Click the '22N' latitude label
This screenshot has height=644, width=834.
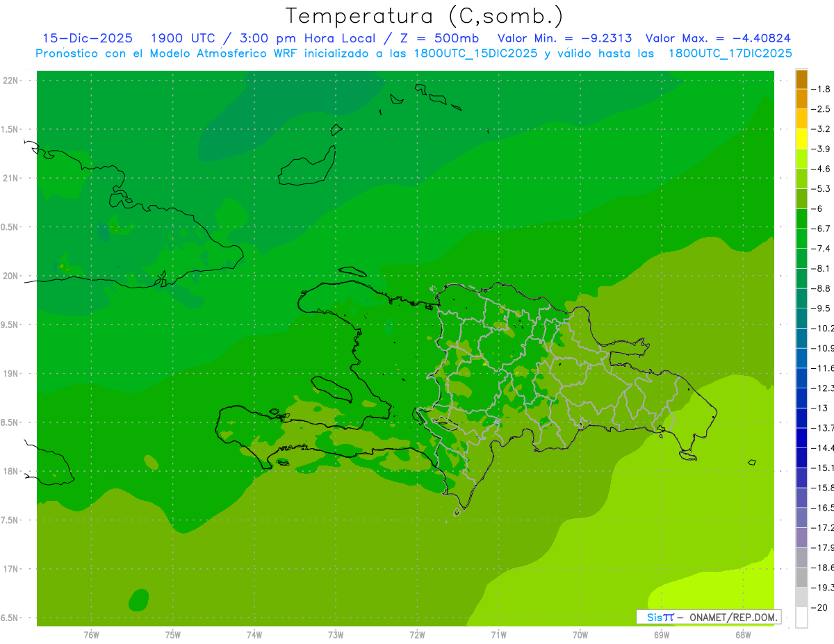point(11,80)
